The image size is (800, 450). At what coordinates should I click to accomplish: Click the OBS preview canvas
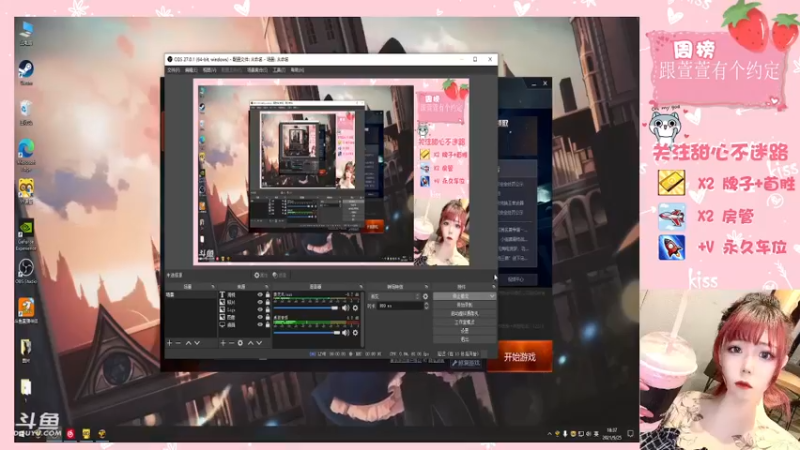[331, 171]
